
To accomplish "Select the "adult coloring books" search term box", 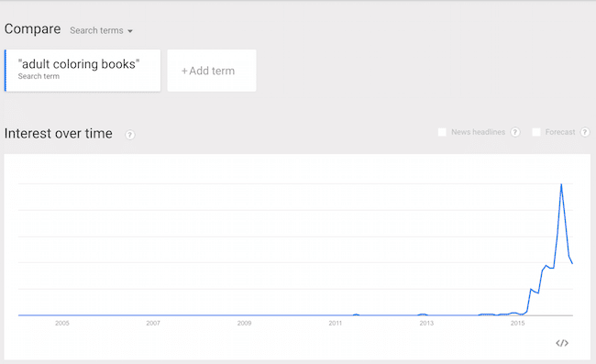I will pyautogui.click(x=83, y=71).
